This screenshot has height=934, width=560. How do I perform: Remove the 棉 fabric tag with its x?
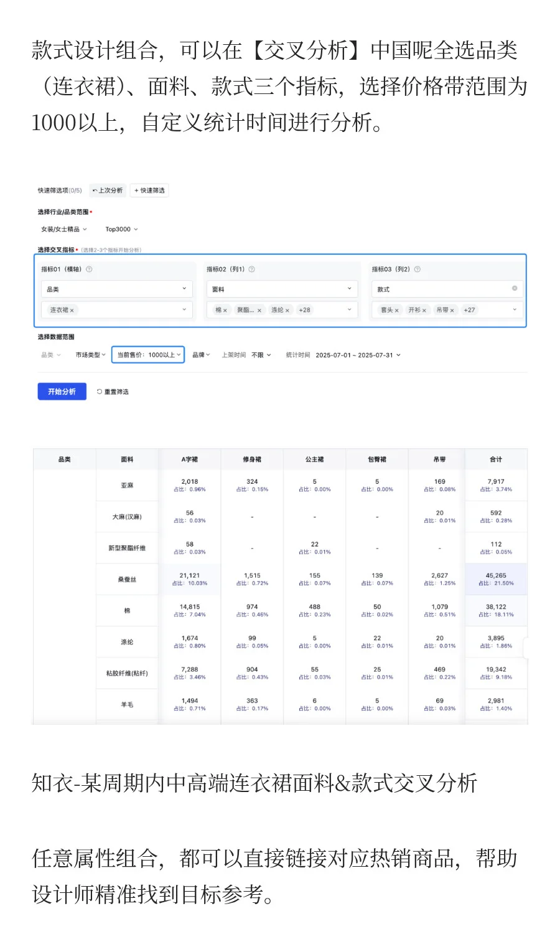pos(225,310)
